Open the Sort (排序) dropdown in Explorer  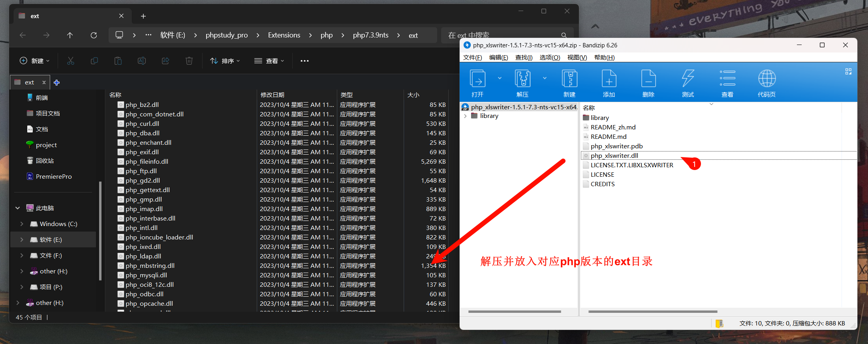pos(225,61)
